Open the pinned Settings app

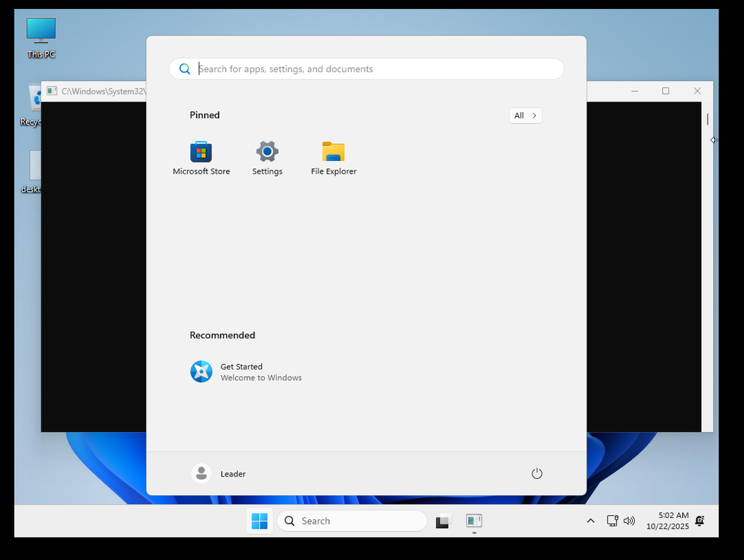click(x=267, y=158)
